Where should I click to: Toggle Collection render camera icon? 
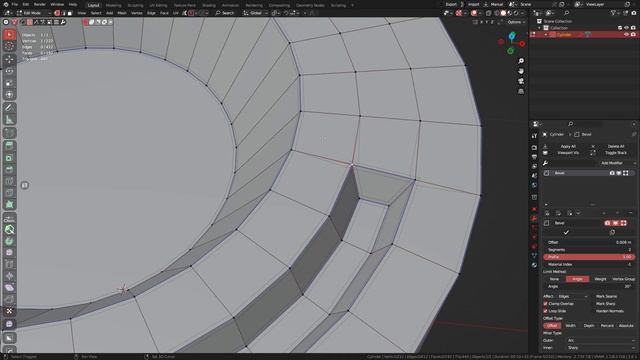pyautogui.click(x=633, y=28)
